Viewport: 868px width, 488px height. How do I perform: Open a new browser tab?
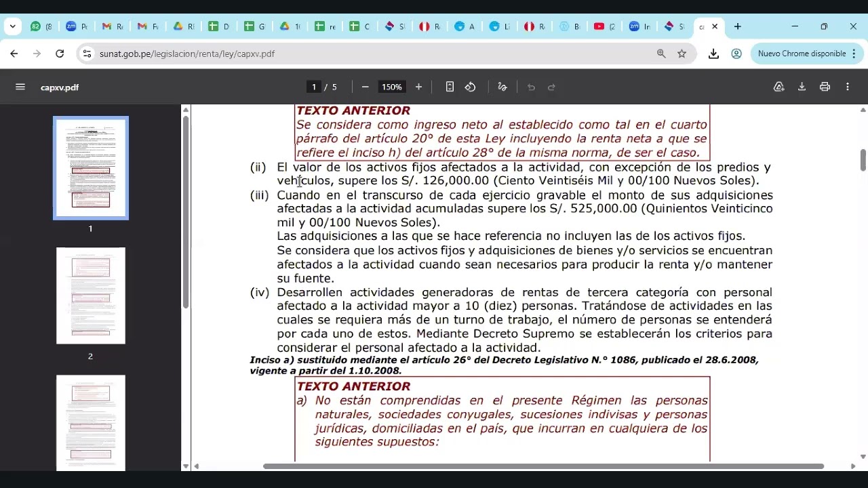[738, 26]
